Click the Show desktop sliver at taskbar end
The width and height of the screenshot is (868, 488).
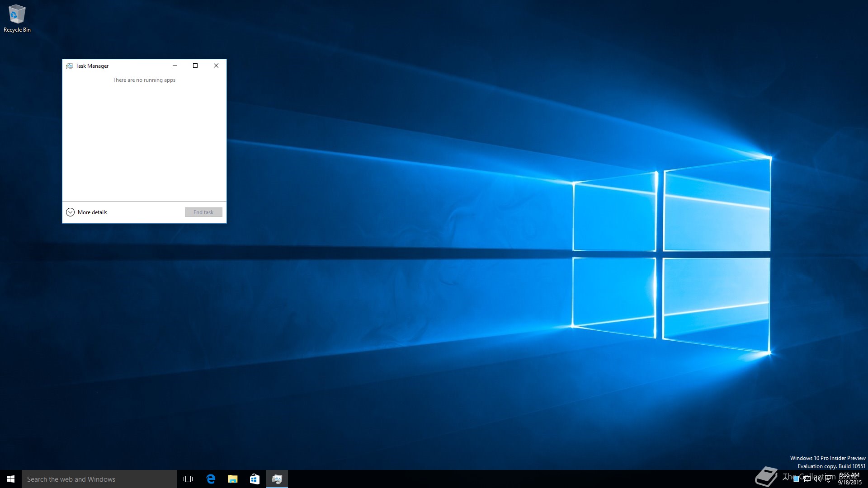point(867,479)
